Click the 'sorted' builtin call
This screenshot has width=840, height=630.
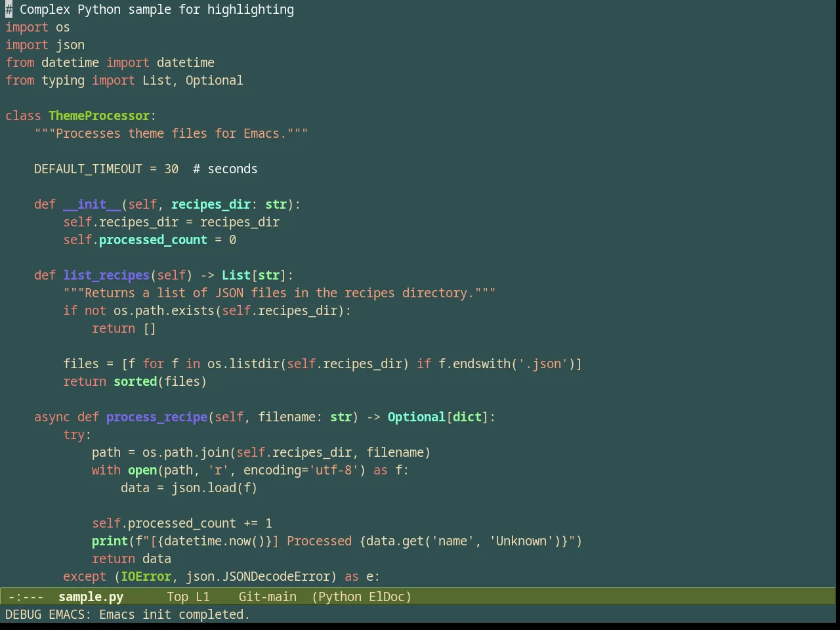click(x=135, y=381)
